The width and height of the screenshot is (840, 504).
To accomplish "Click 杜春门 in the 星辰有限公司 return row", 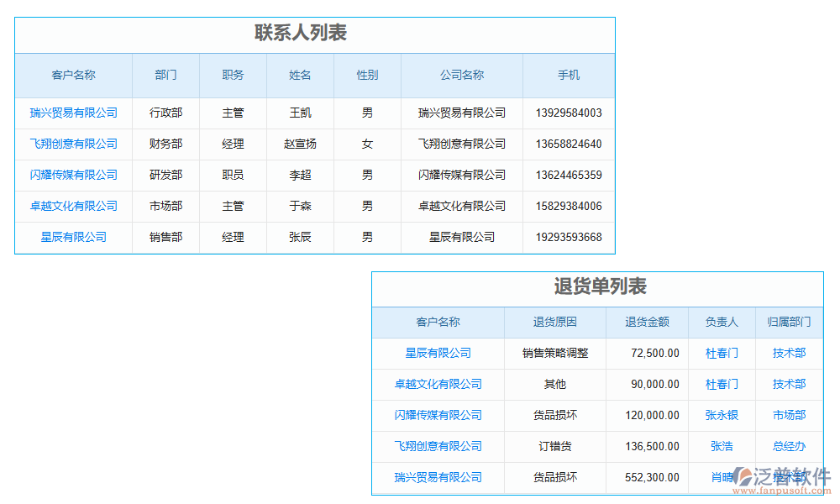I will [722, 353].
